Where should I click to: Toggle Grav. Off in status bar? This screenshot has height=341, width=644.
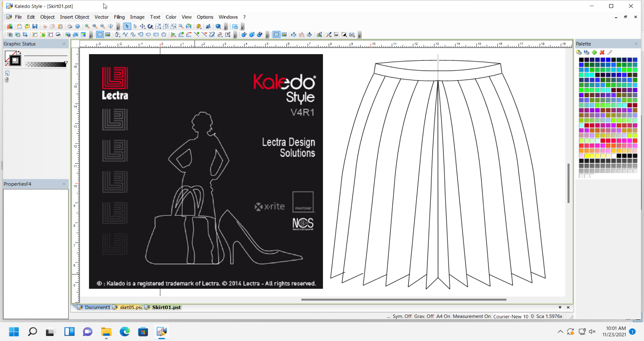(x=424, y=316)
